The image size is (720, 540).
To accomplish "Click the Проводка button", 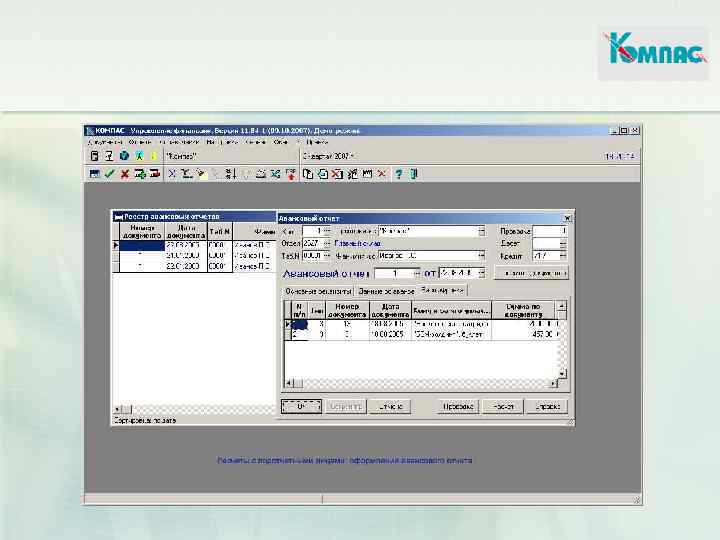I will pos(458,406).
